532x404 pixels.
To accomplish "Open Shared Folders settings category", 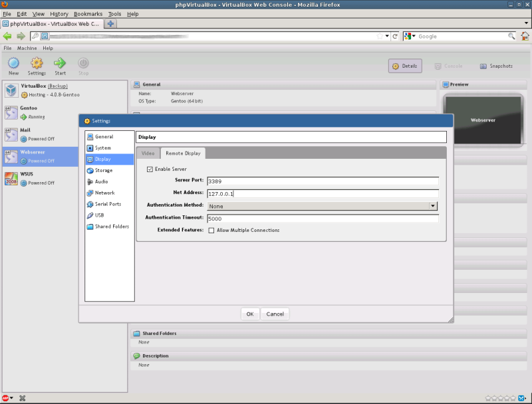I will point(109,226).
